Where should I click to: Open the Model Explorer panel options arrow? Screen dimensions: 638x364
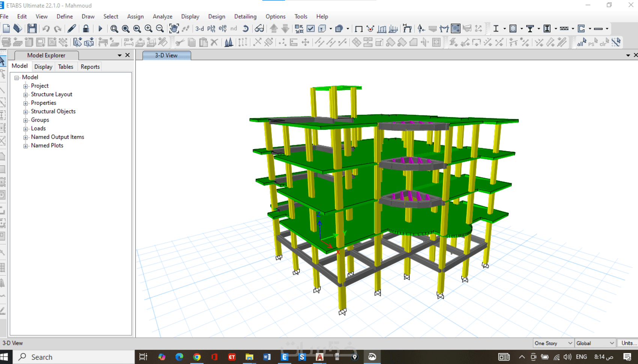pyautogui.click(x=120, y=55)
